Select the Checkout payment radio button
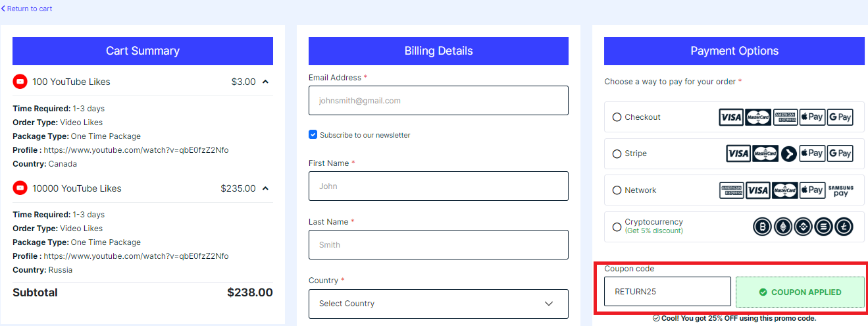 coord(617,117)
